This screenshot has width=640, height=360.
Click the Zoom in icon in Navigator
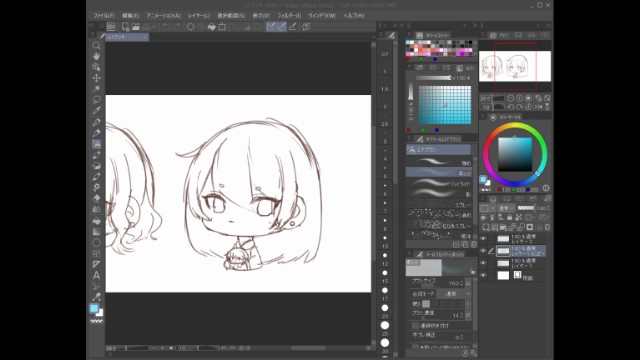(x=520, y=98)
